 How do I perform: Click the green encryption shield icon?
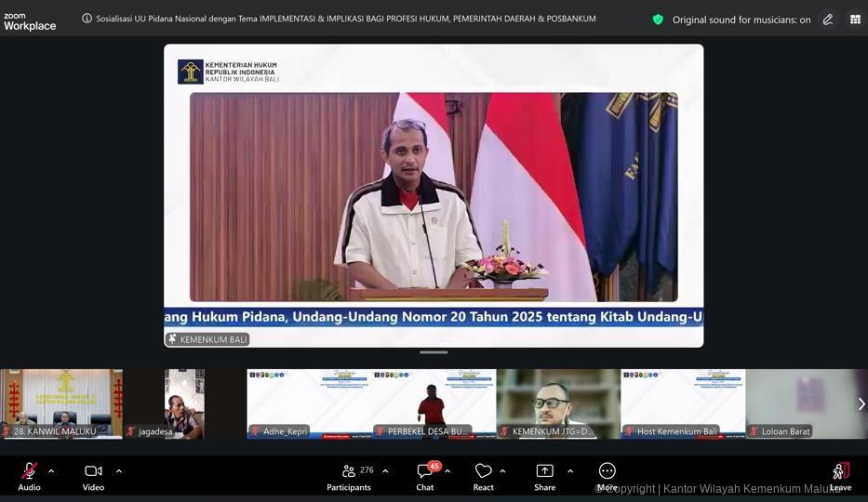click(x=658, y=20)
